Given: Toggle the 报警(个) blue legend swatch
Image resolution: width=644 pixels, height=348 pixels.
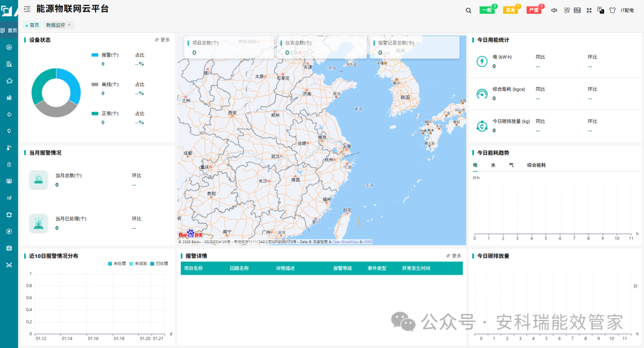Looking at the screenshot, I should tap(95, 55).
